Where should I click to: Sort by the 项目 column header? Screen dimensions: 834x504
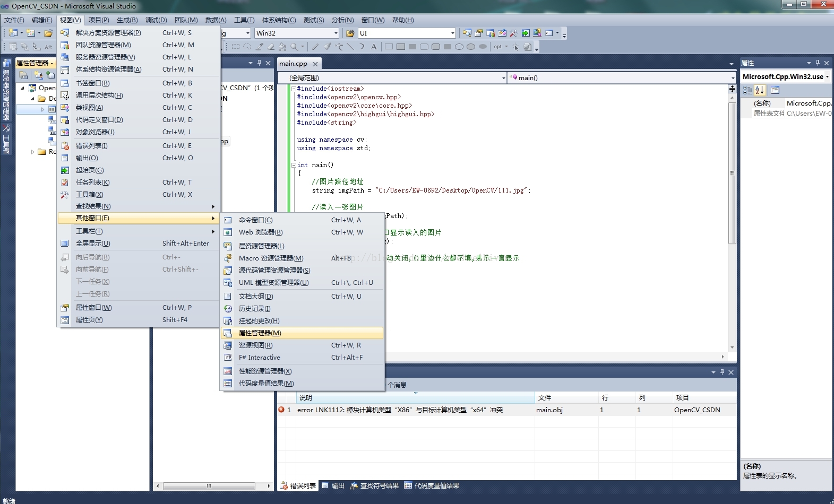click(704, 397)
